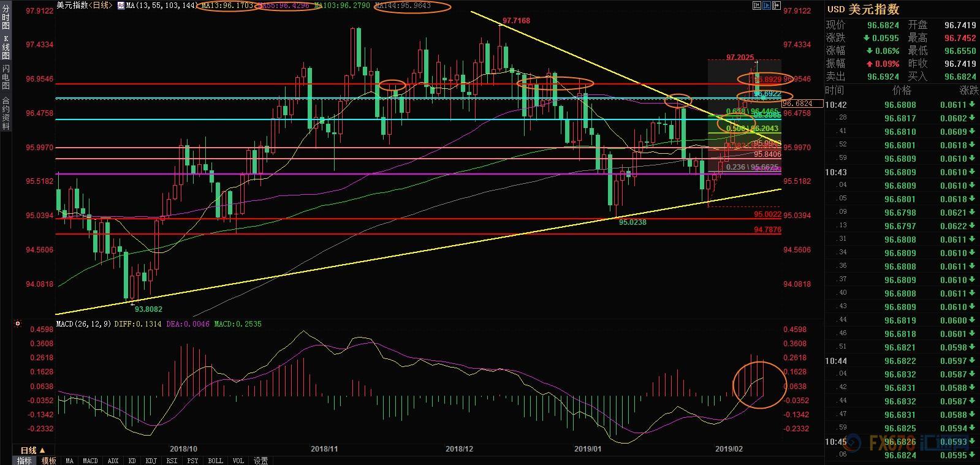This screenshot has width=980, height=465.
Task: Select the MACD indicator button
Action: (x=90, y=461)
